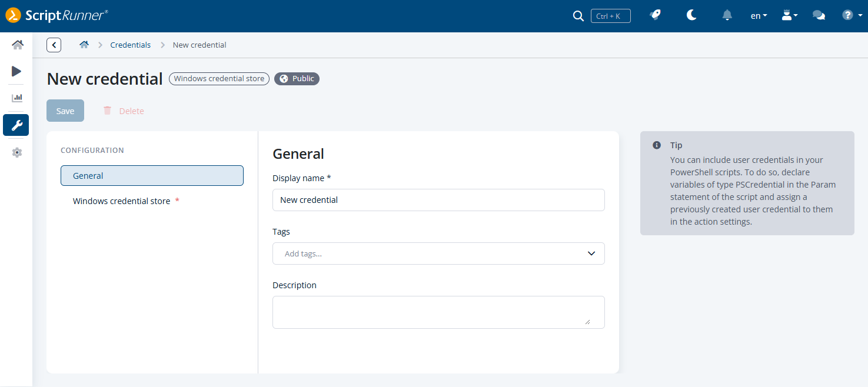Select the General configuration tab
Viewport: 868px width, 387px height.
[152, 176]
